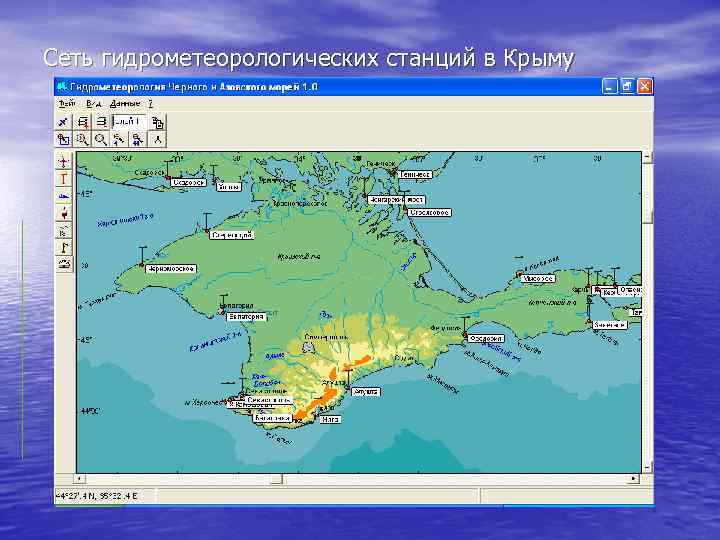Screen dimensions: 720x540
Task: Click the vertical scrollbar thumb beside the map
Action: point(647,216)
